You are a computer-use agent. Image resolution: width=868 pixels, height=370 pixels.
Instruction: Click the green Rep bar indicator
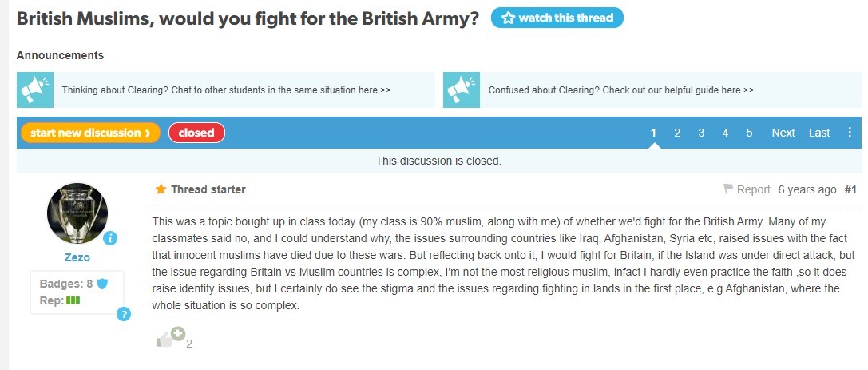tap(73, 300)
